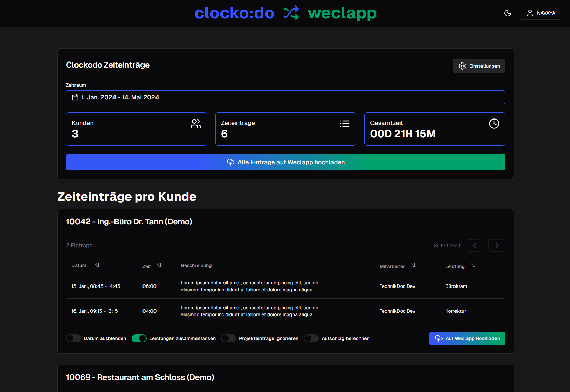Screen dimensions: 570x392
Task: Click the 06:00 time cell
Action: pos(149,286)
